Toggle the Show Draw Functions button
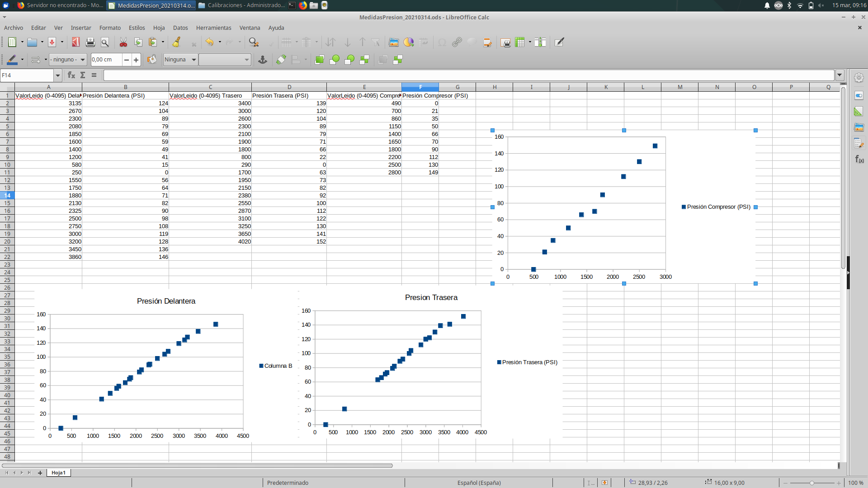The image size is (868, 488). click(559, 42)
